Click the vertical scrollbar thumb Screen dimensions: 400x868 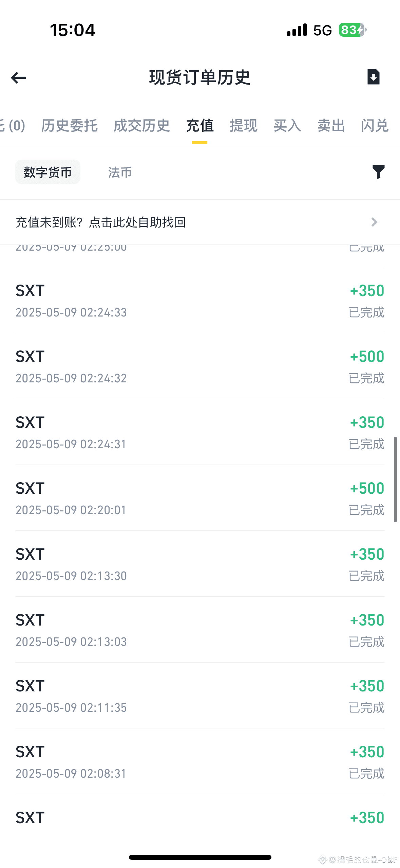pos(395,480)
